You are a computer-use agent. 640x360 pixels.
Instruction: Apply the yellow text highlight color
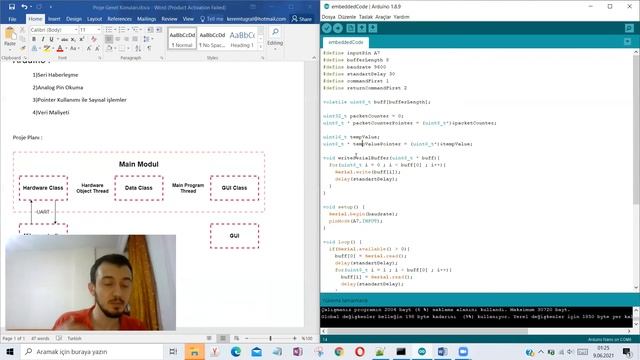click(x=47, y=49)
